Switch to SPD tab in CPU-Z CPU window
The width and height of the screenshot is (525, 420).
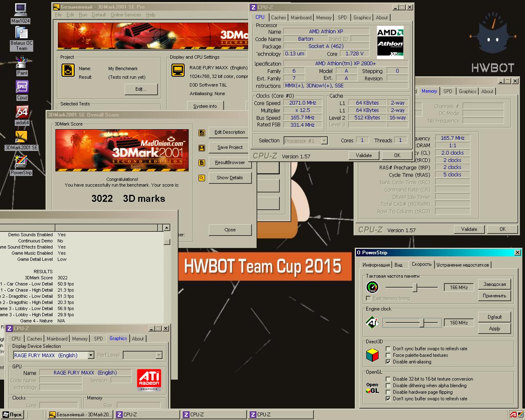(342, 18)
